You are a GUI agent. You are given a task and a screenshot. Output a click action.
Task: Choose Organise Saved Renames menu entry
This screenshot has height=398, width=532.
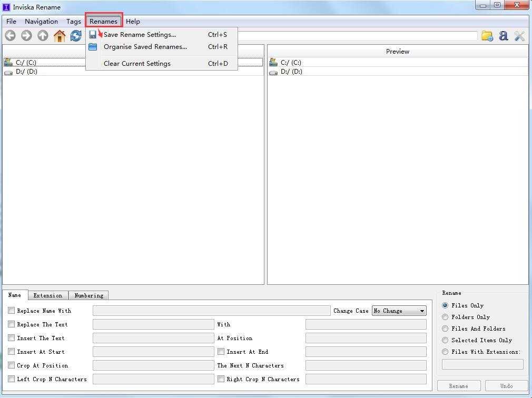[x=162, y=47]
